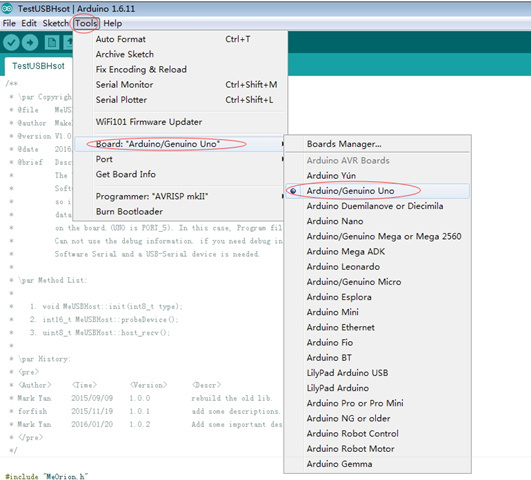Click the init(int8_t type) comment line
531x480 pixels.
click(x=96, y=307)
